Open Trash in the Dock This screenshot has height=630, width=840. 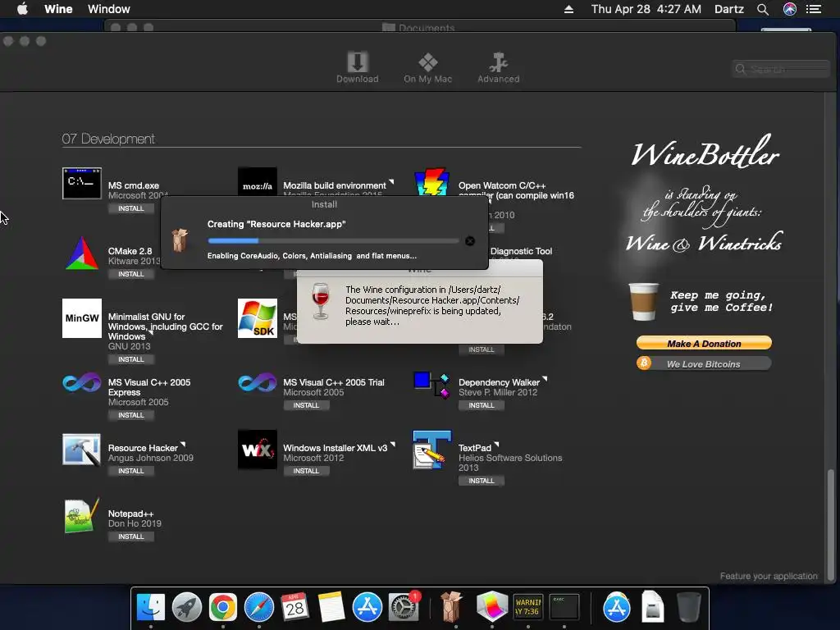[688, 607]
